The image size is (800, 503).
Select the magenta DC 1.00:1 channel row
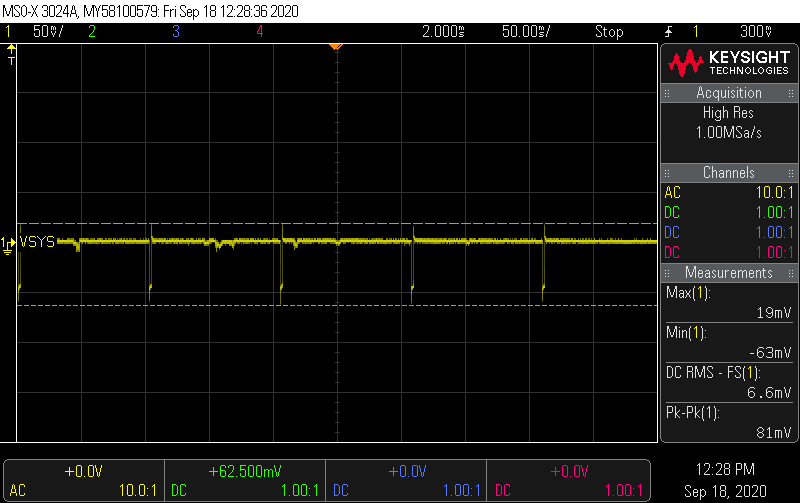pyautogui.click(x=729, y=253)
